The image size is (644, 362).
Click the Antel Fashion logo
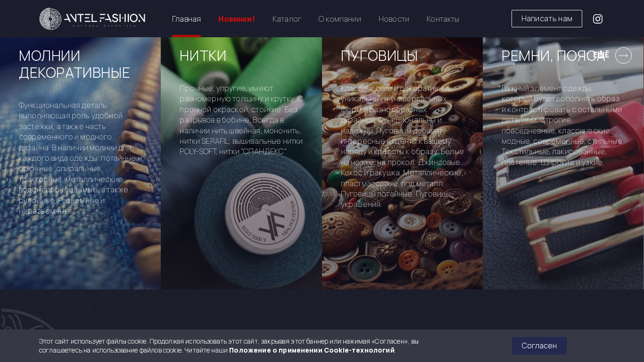click(x=92, y=19)
